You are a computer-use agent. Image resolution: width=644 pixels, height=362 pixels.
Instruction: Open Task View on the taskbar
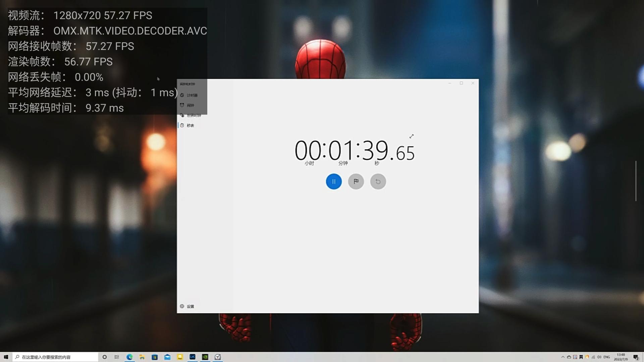117,357
